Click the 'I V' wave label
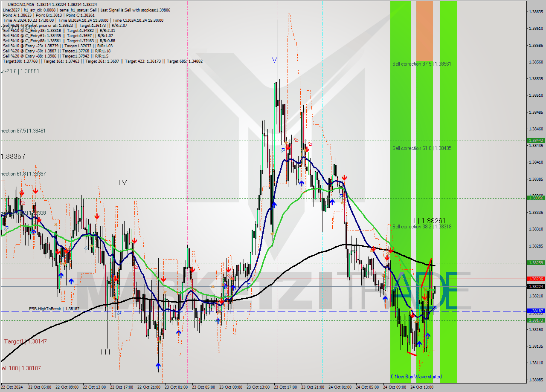The image size is (546, 392). click(122, 182)
